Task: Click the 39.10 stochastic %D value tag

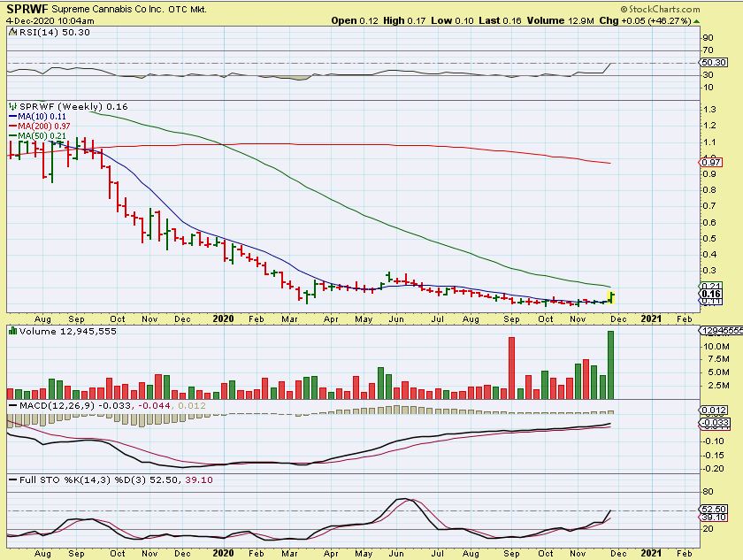Action: [714, 518]
